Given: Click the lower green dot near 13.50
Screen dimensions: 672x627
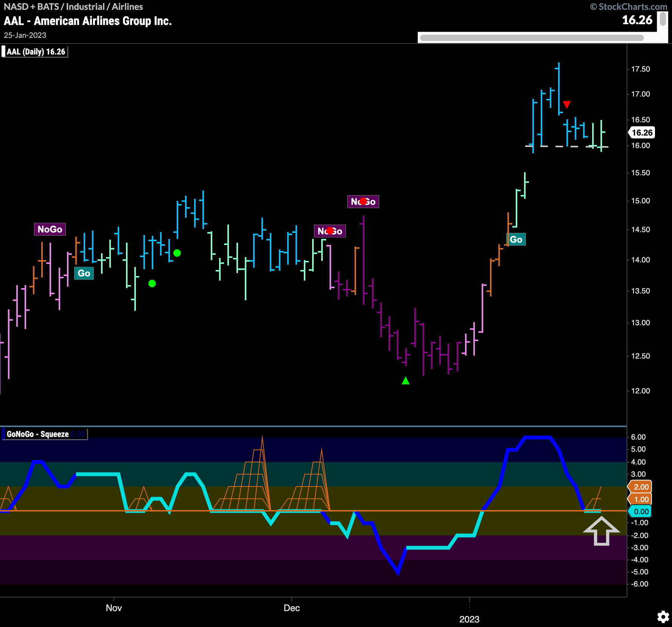Looking at the screenshot, I should 152,284.
